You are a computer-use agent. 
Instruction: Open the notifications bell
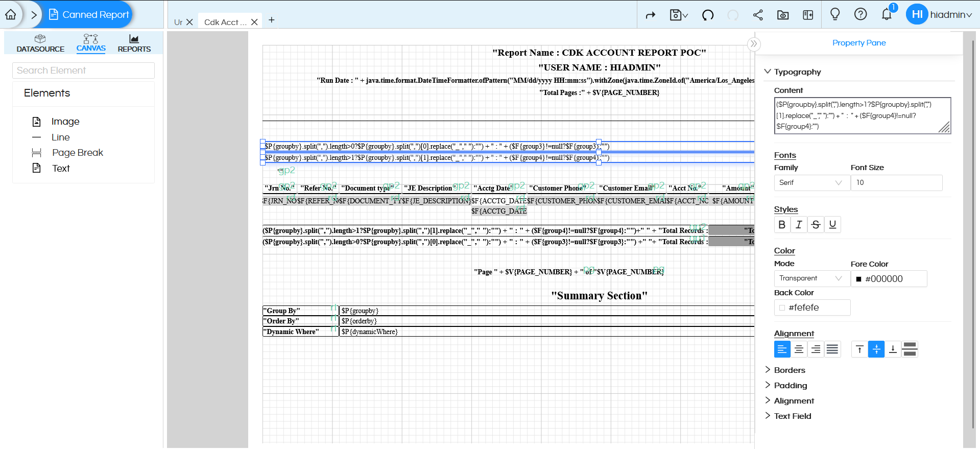pyautogui.click(x=887, y=14)
